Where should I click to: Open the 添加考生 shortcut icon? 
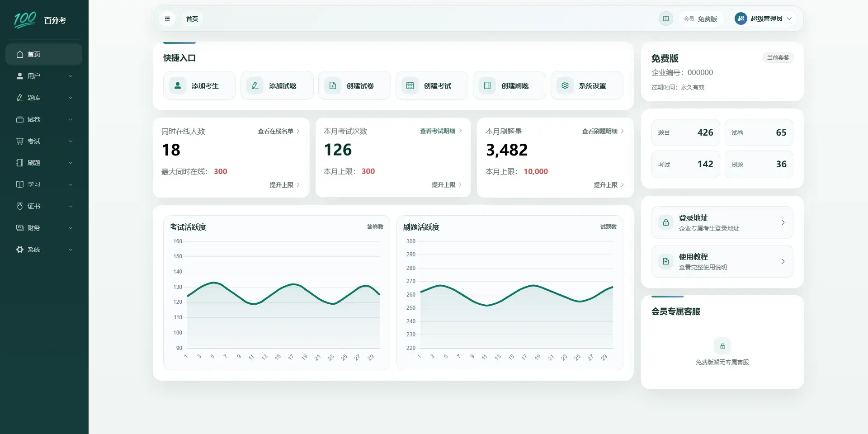pos(178,85)
